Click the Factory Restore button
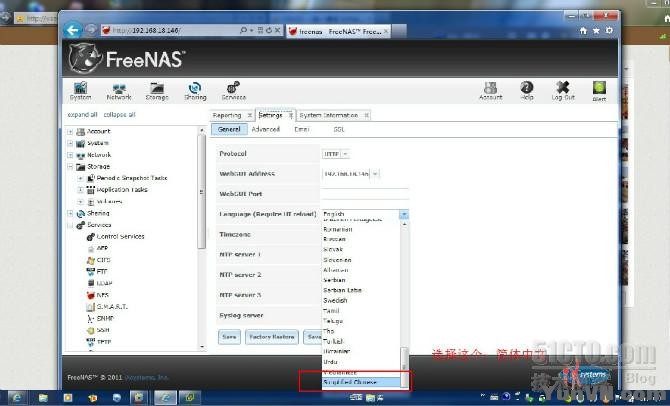670x406 pixels. (x=272, y=337)
